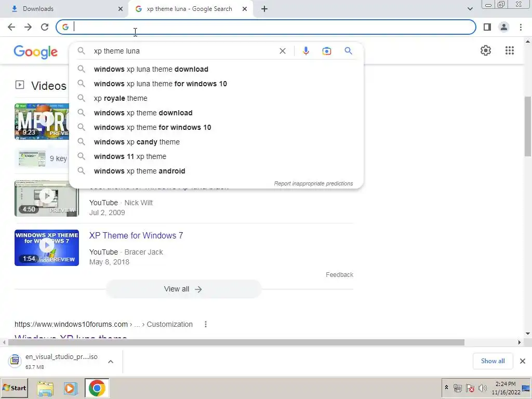Open the tab search dropdown arrow
Viewport: 532px width, 399px height.
click(x=470, y=9)
